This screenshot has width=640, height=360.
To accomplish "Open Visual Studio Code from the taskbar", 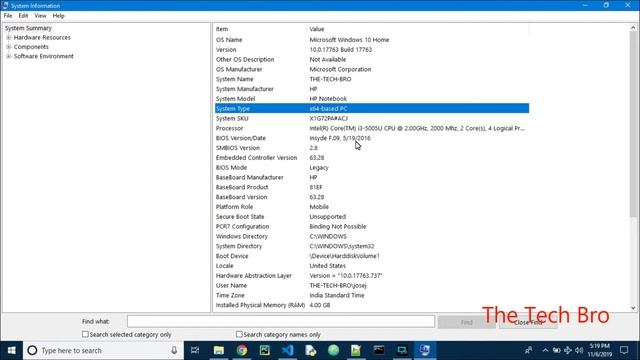I will click(287, 350).
